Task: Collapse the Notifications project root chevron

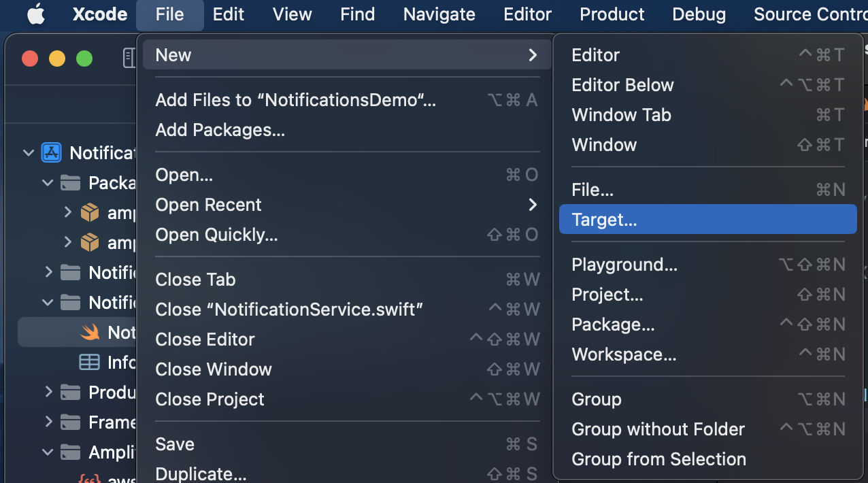Action: click(29, 153)
